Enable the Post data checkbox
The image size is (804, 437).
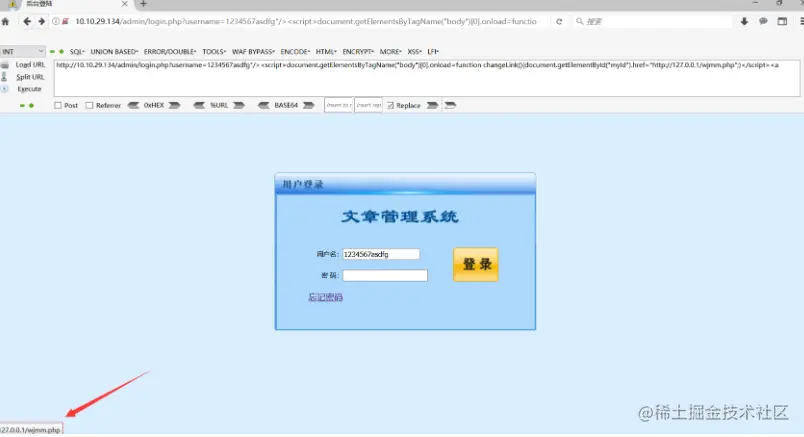tap(58, 105)
